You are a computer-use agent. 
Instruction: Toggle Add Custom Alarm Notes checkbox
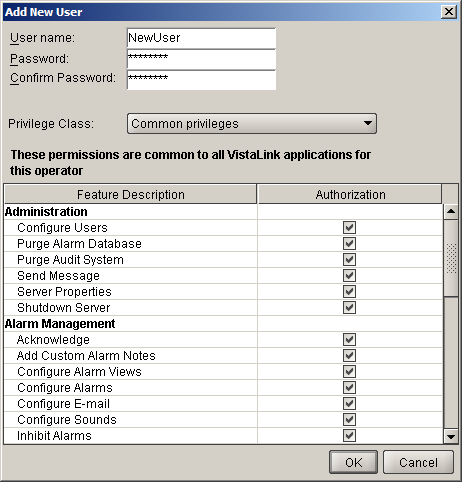point(349,356)
